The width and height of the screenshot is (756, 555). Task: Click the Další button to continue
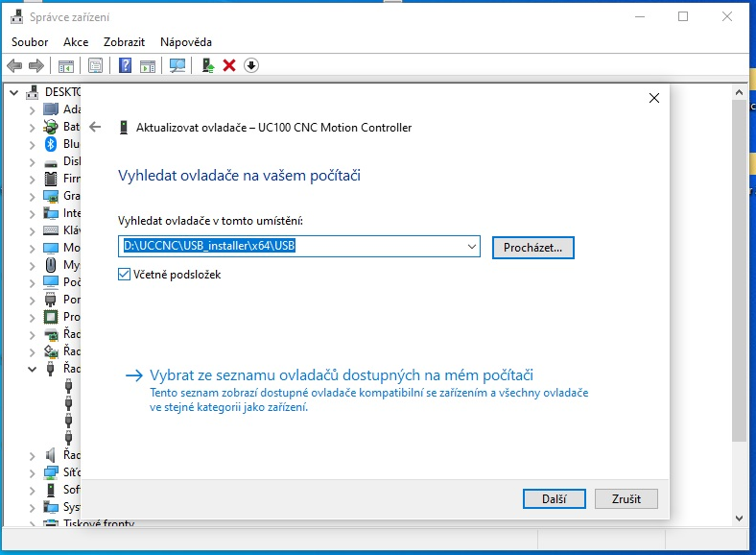click(554, 498)
